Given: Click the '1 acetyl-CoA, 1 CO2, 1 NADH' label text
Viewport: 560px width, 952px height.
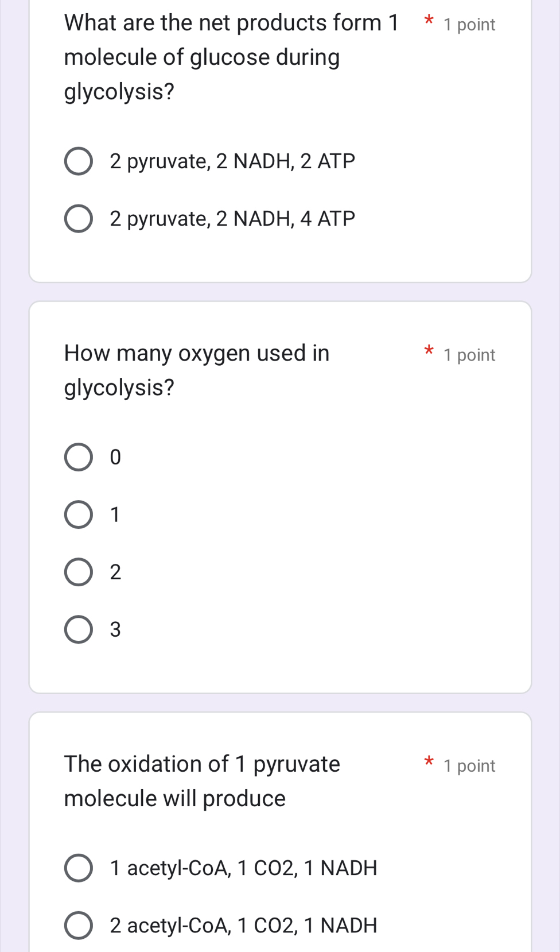Looking at the screenshot, I should point(243,868).
